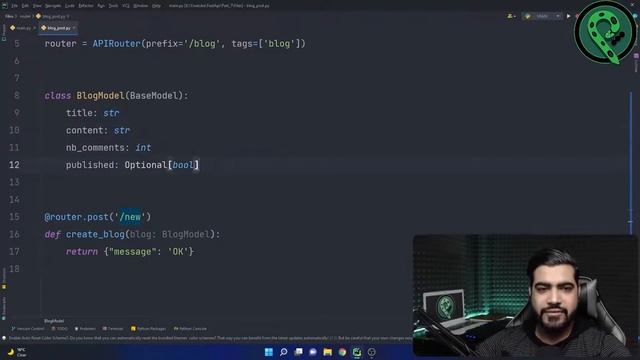Viewport: 640px width, 360px height.
Task: Open the Windows Start menu
Action: pyautogui.click(x=269, y=352)
